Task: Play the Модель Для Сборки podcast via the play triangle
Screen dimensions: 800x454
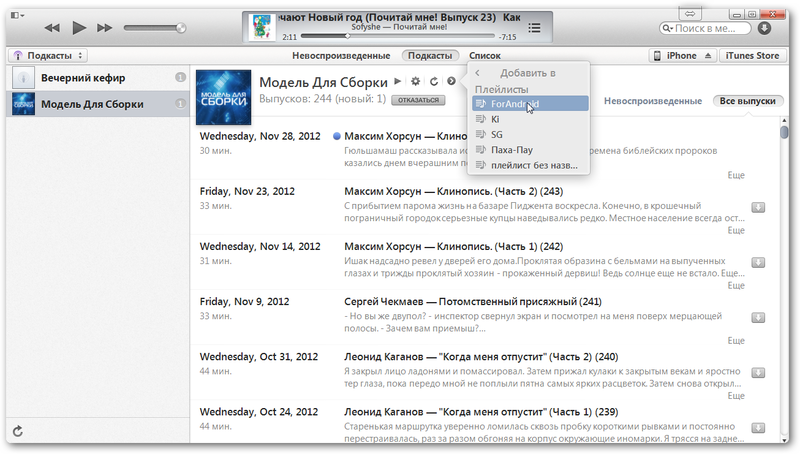Action: (x=397, y=81)
